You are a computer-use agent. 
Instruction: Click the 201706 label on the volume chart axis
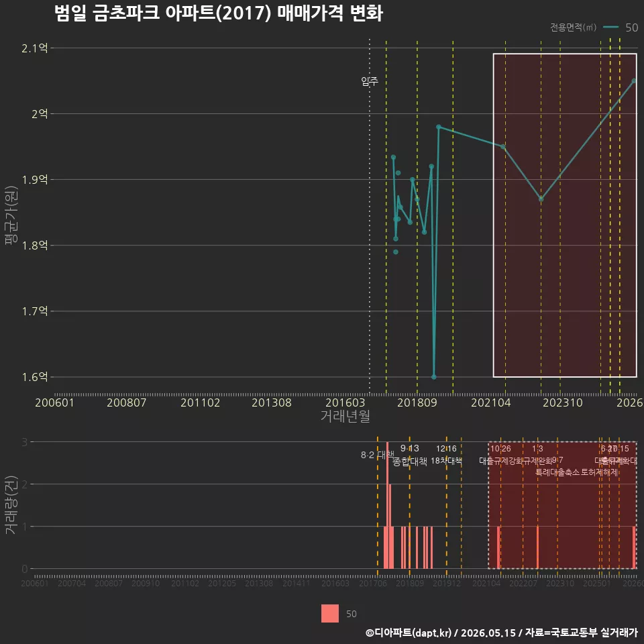[x=373, y=583]
